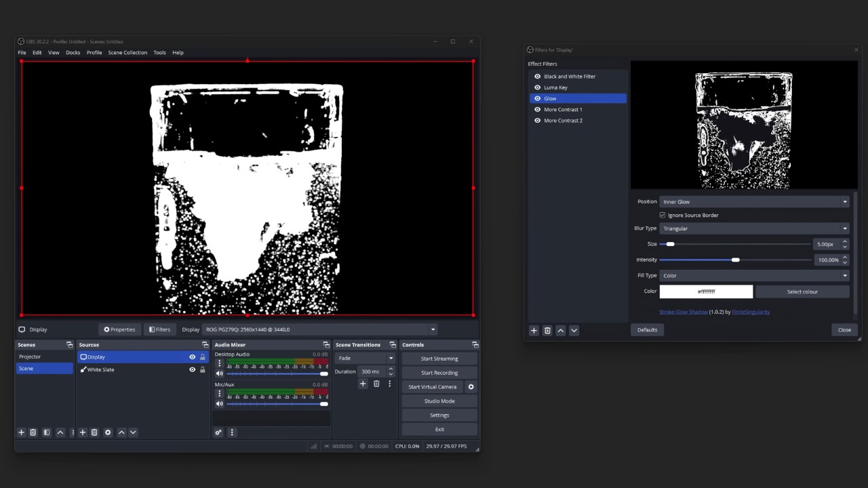Screen dimensions: 868x488
Task: Uncheck Ignore Source Border
Action: 663,216
